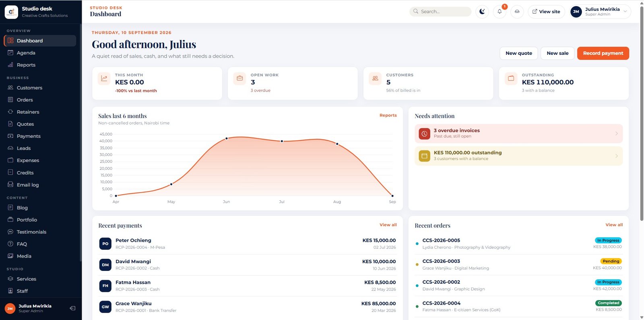Open Peter Ochieng's payment in Recent payments

click(248, 244)
